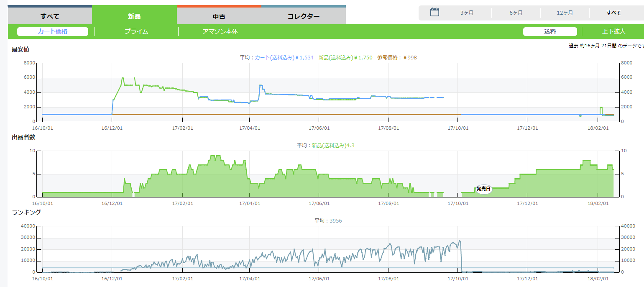Image resolution: width=644 pixels, height=287 pixels.
Task: Toggle 送料 shipping inclusion
Action: [x=550, y=31]
